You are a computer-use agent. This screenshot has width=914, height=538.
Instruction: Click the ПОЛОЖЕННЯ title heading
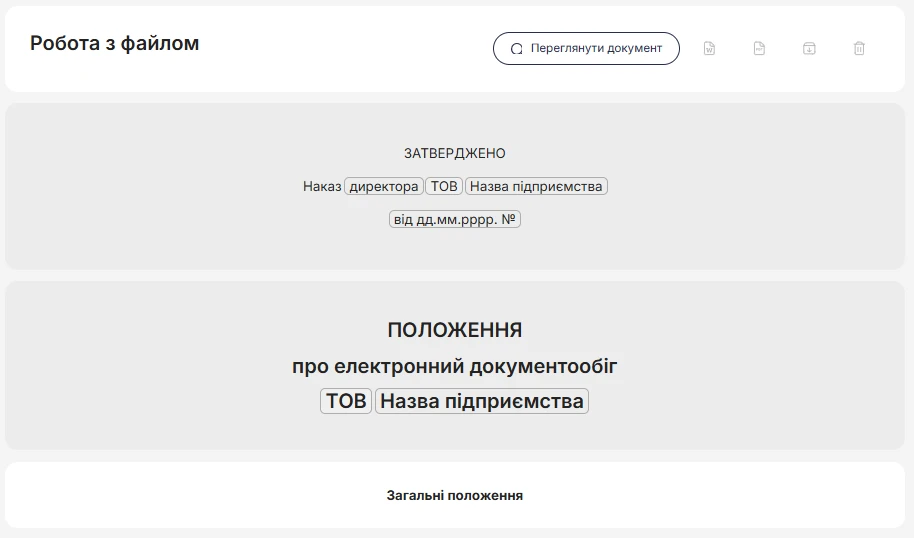[455, 330]
